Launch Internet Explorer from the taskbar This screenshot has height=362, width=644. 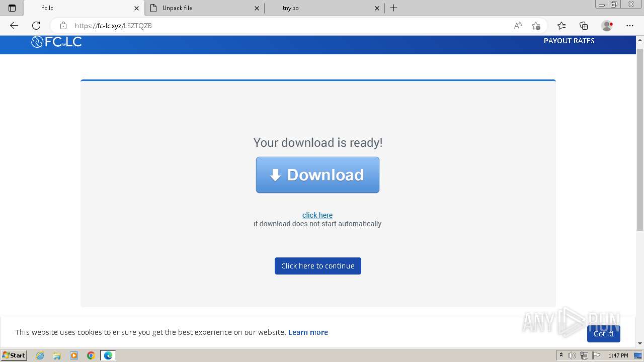(x=40, y=355)
